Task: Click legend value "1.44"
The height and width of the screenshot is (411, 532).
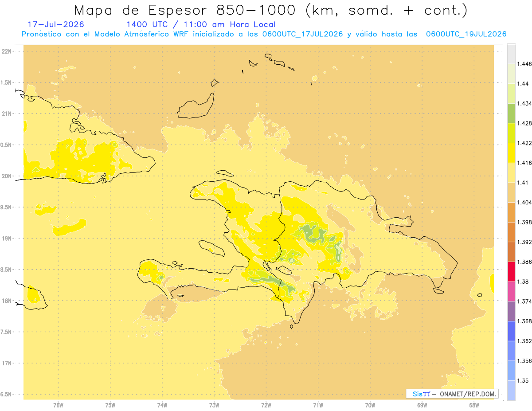Action: 523,84
